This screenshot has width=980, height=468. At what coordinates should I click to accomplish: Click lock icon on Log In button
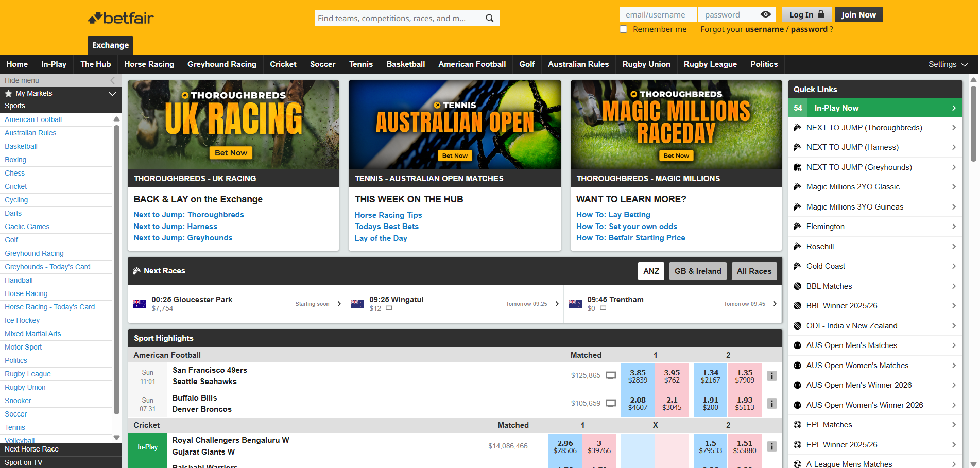(x=821, y=14)
